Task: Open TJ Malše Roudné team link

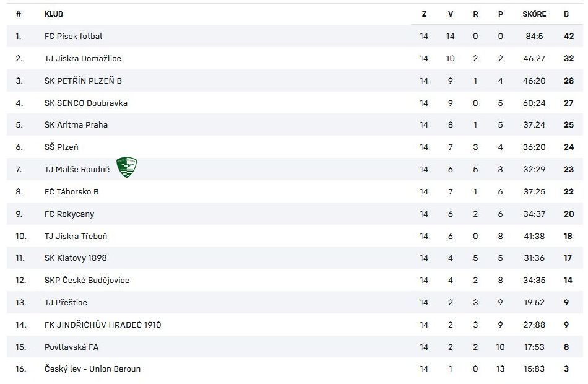Action: (x=77, y=170)
